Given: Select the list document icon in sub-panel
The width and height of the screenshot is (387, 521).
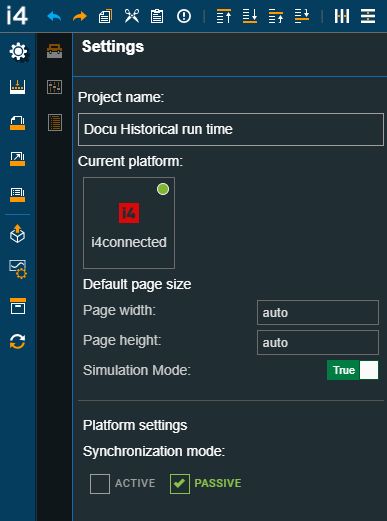Looking at the screenshot, I should (x=55, y=122).
